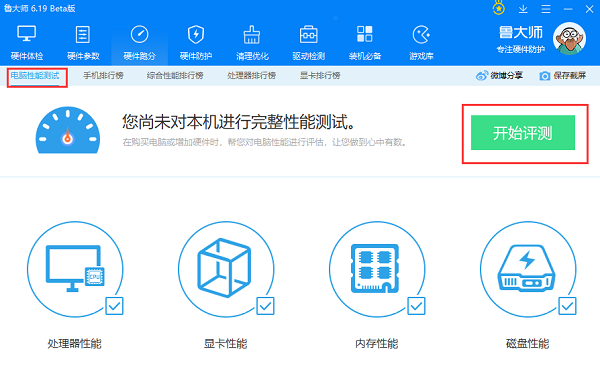Open 装机必备 essential software section
This screenshot has width=600, height=390.
[x=365, y=43]
